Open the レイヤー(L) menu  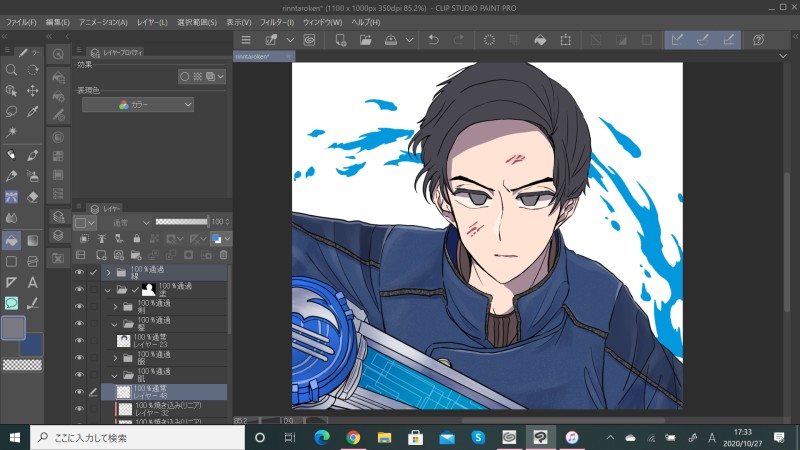tap(153, 22)
